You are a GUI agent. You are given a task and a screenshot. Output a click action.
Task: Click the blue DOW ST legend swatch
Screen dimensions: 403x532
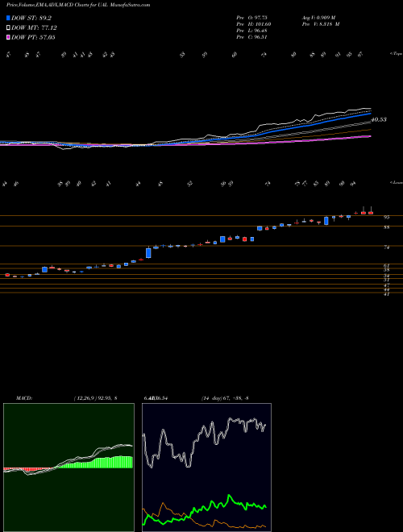(x=9, y=19)
